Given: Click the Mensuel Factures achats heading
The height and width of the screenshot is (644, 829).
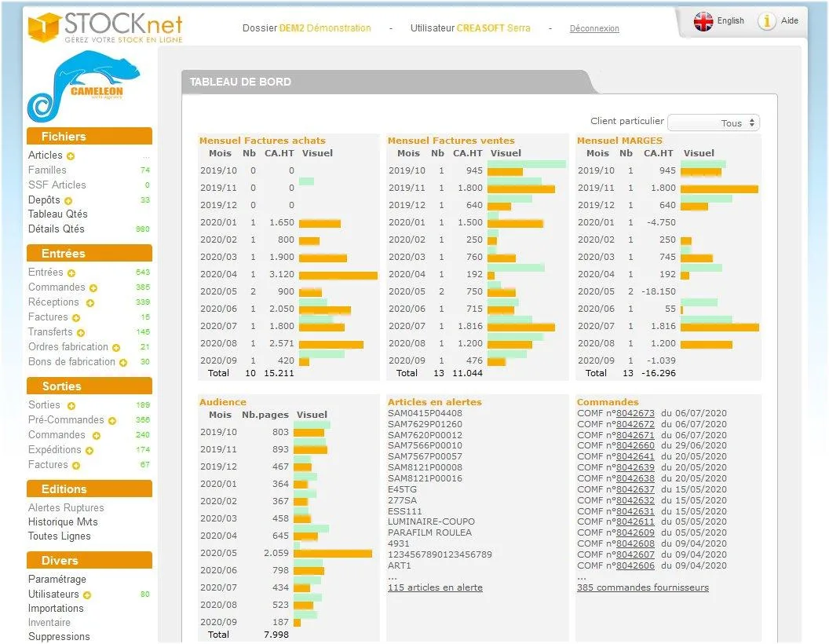Looking at the screenshot, I should [262, 141].
